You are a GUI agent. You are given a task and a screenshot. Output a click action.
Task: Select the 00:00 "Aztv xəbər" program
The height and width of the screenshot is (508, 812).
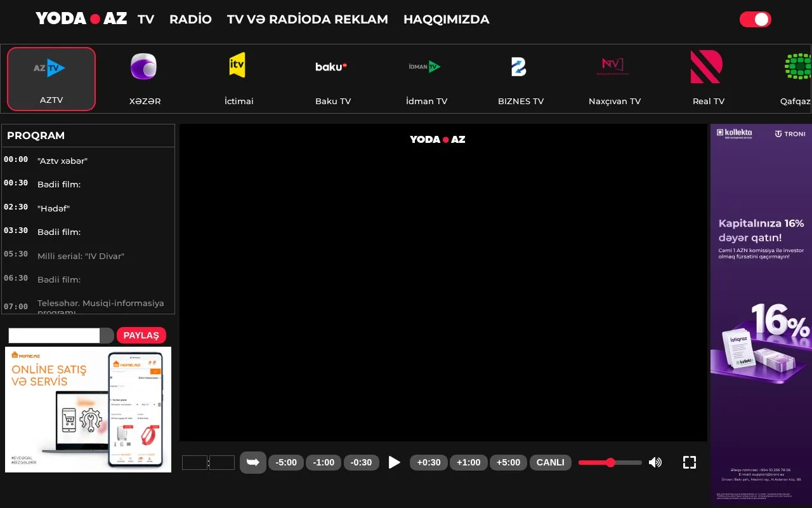click(x=88, y=161)
